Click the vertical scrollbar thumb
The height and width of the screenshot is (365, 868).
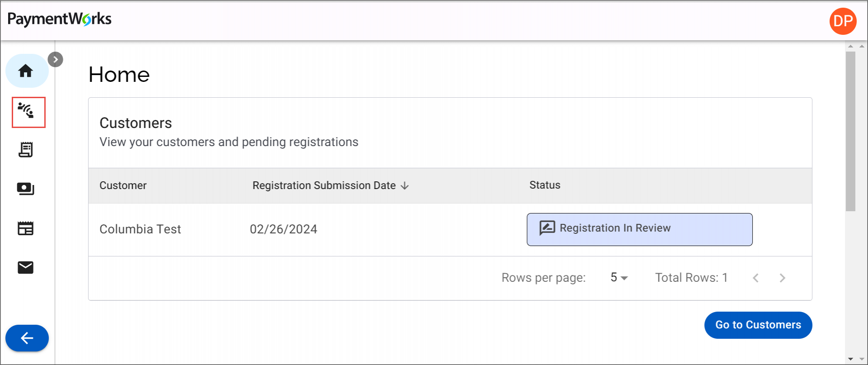tap(850, 131)
